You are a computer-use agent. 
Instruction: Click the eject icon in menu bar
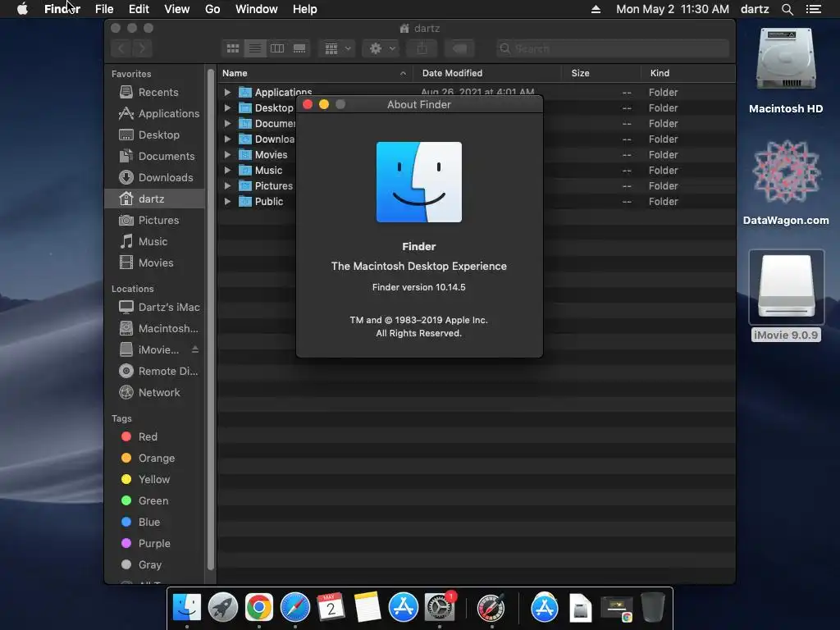pos(596,9)
